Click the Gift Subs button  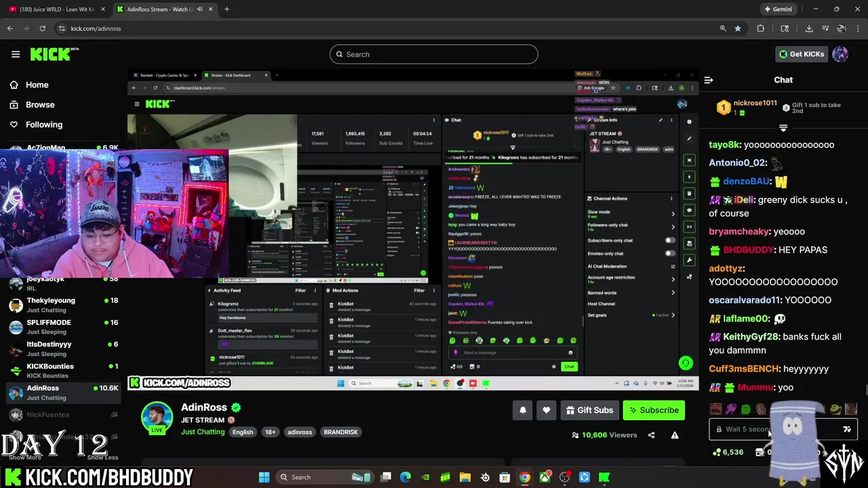589,410
